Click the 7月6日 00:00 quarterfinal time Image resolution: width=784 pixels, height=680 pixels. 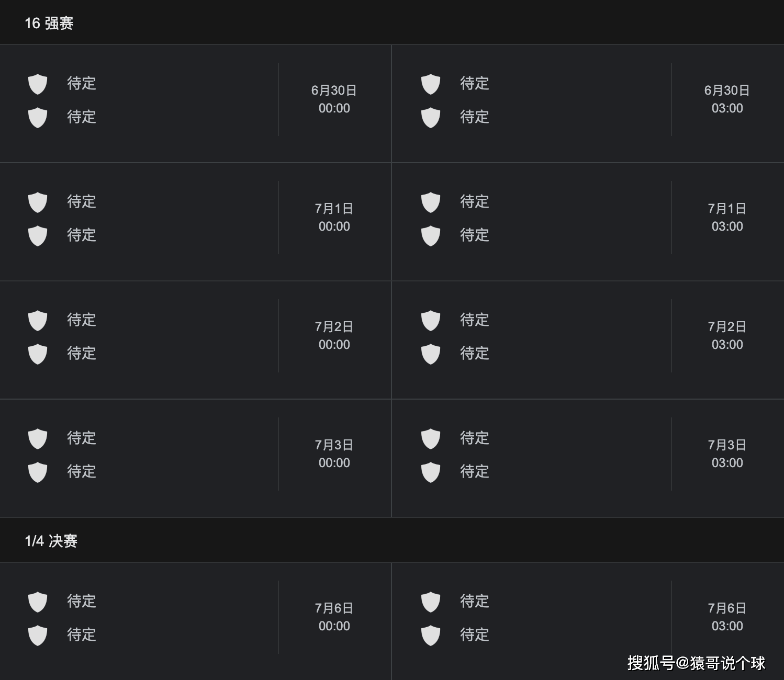point(334,617)
